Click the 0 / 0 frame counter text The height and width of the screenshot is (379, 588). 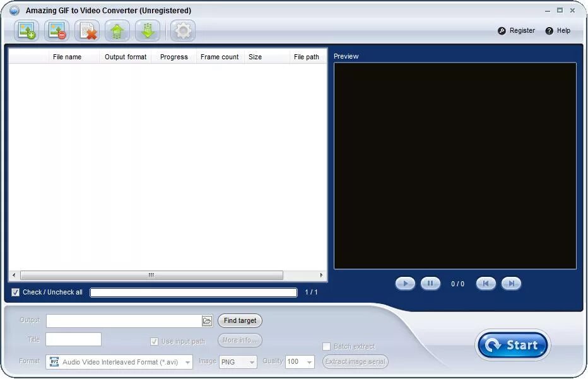click(x=457, y=284)
